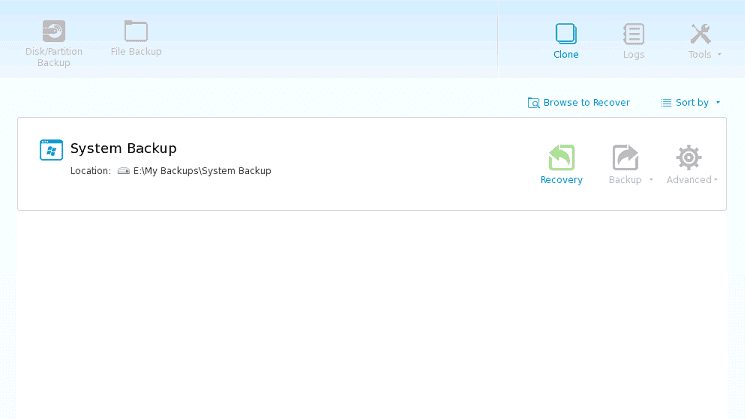This screenshot has height=419, width=745.
Task: Click the drive icon beside location path
Action: [124, 171]
